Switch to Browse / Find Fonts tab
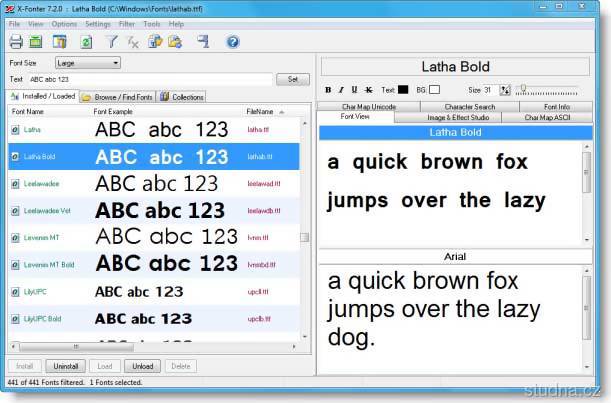The image size is (611, 403). 117,97
